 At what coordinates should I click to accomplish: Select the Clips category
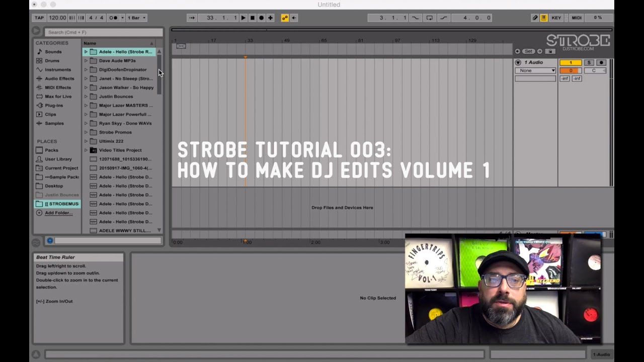click(50, 114)
